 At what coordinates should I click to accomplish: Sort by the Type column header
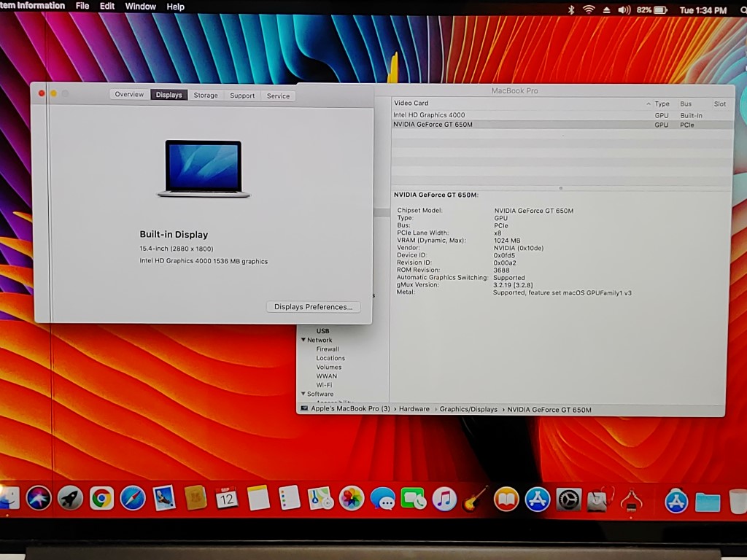pyautogui.click(x=662, y=104)
